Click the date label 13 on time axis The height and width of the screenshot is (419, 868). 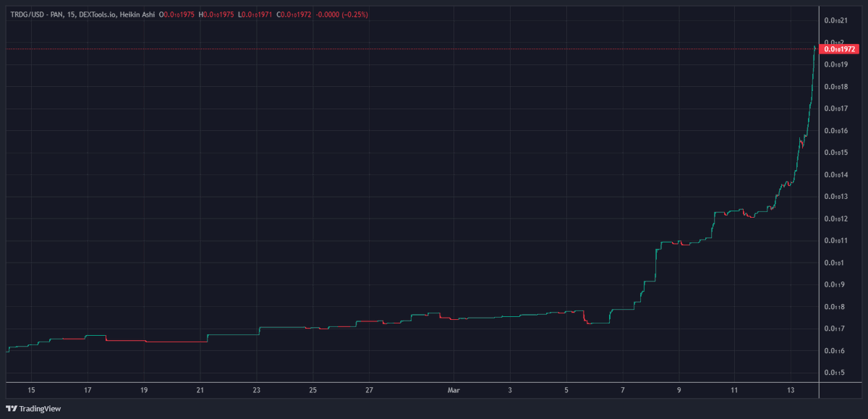click(x=791, y=389)
